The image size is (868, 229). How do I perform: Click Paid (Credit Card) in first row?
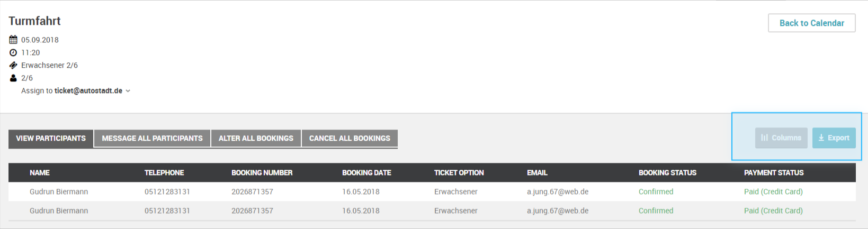point(773,191)
